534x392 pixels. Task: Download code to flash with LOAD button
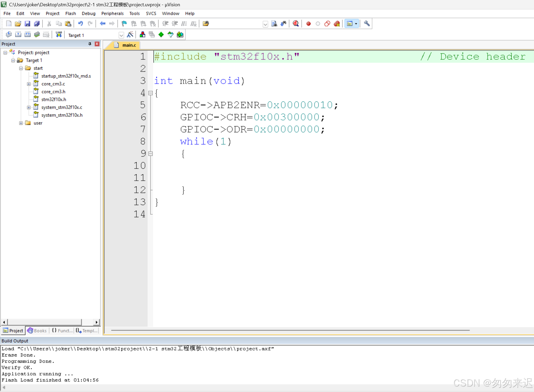pos(58,34)
